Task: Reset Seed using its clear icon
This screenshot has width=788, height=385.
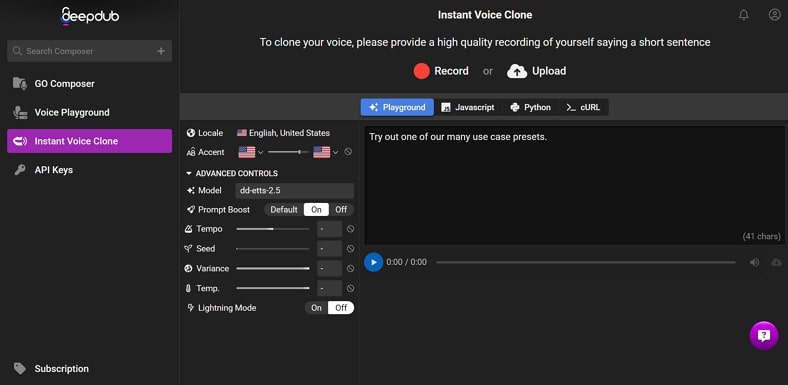Action: coord(350,248)
